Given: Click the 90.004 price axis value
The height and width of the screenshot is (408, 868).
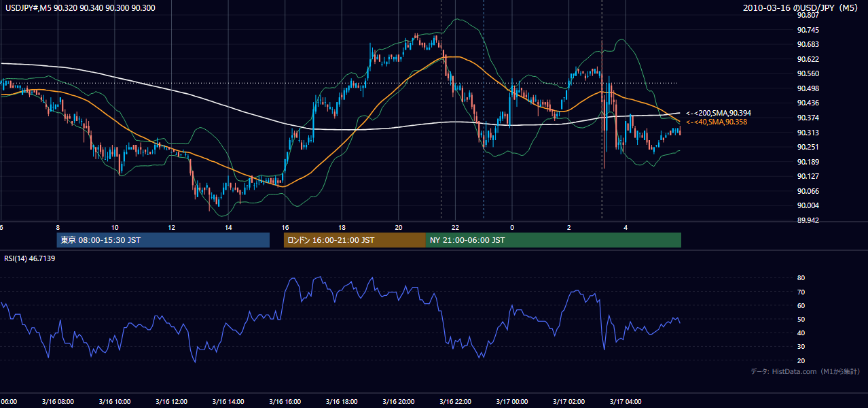Looking at the screenshot, I should 808,206.
